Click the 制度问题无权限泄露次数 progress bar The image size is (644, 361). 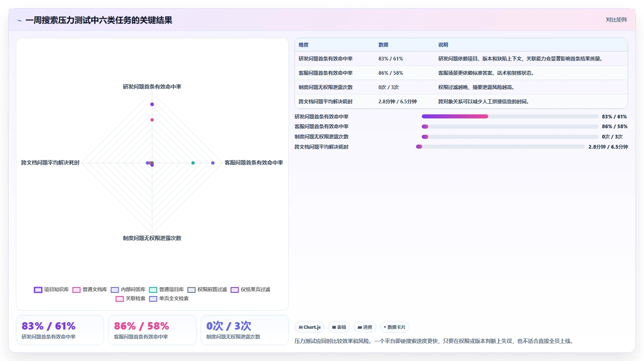click(x=510, y=137)
